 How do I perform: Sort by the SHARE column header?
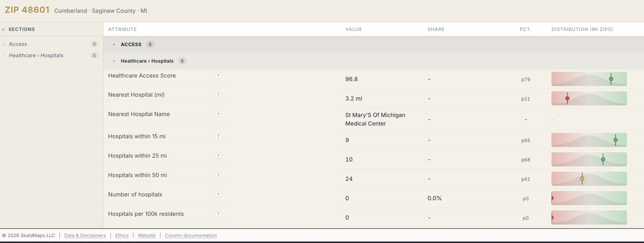click(x=436, y=29)
